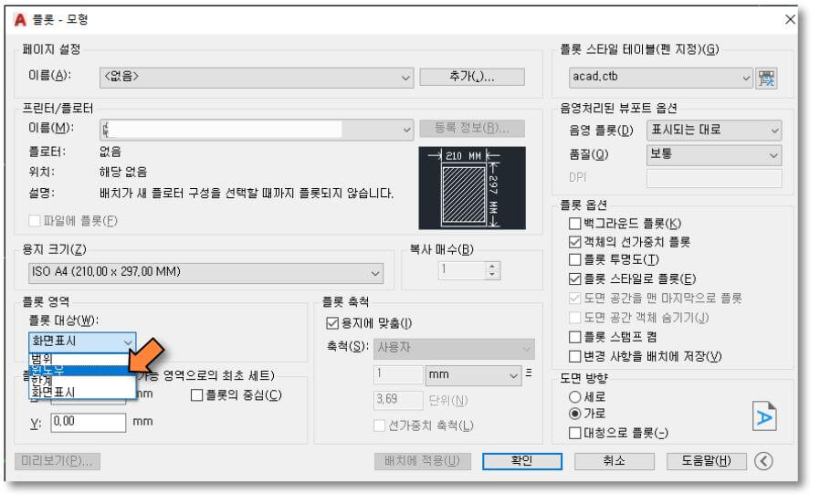The width and height of the screenshot is (820, 504).
Task: Click 도움말 button
Action: (x=707, y=461)
